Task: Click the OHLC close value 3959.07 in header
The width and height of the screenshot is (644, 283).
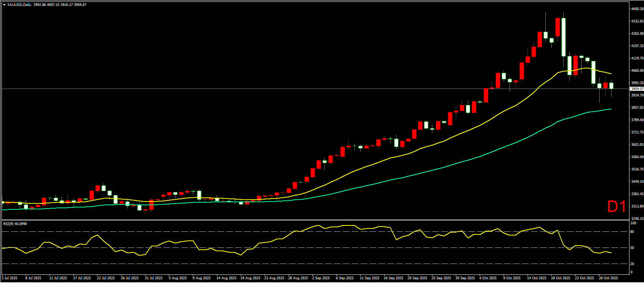Action: tap(80, 5)
